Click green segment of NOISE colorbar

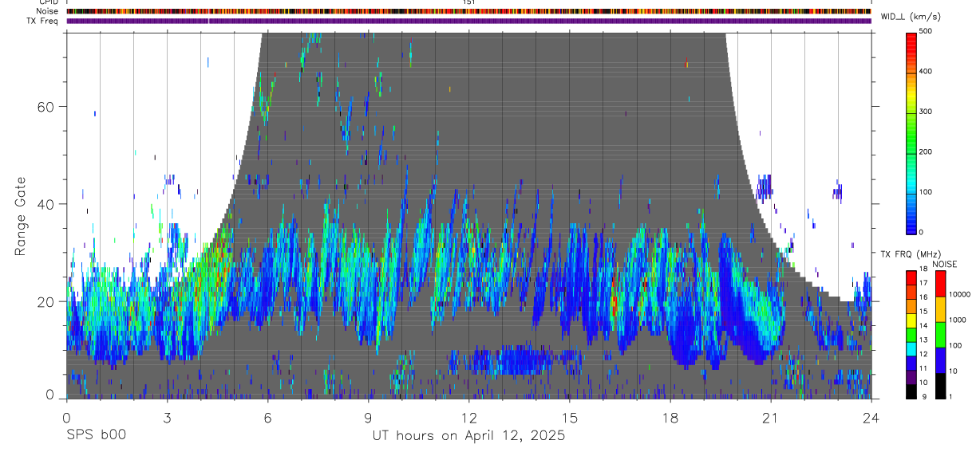940,335
